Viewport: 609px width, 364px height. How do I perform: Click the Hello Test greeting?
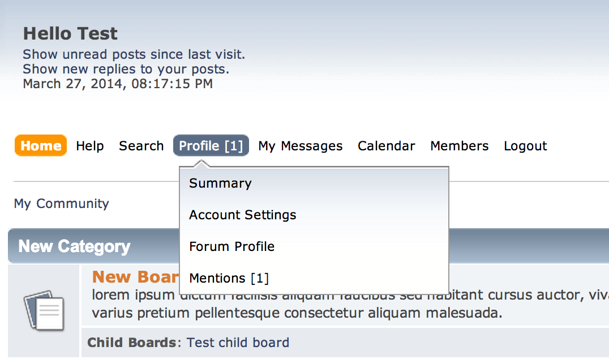pyautogui.click(x=70, y=34)
